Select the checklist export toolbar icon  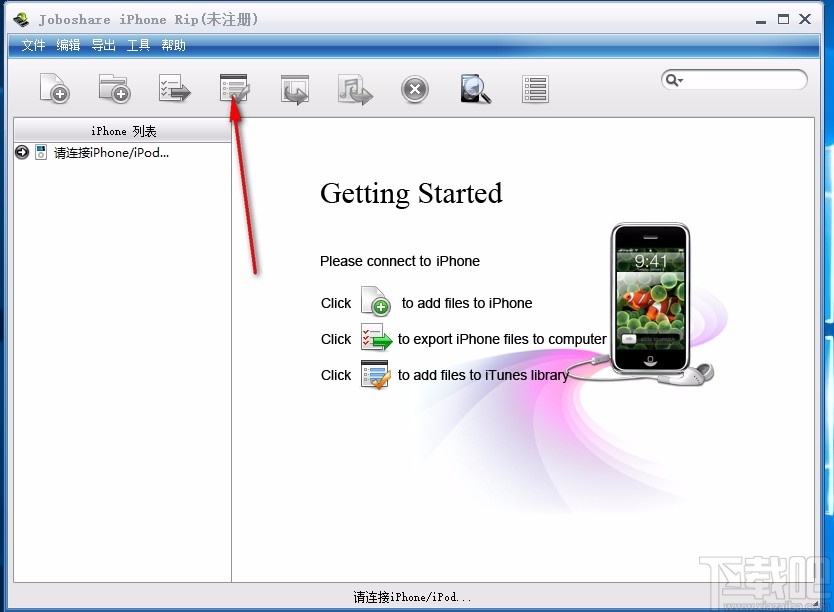coord(174,89)
